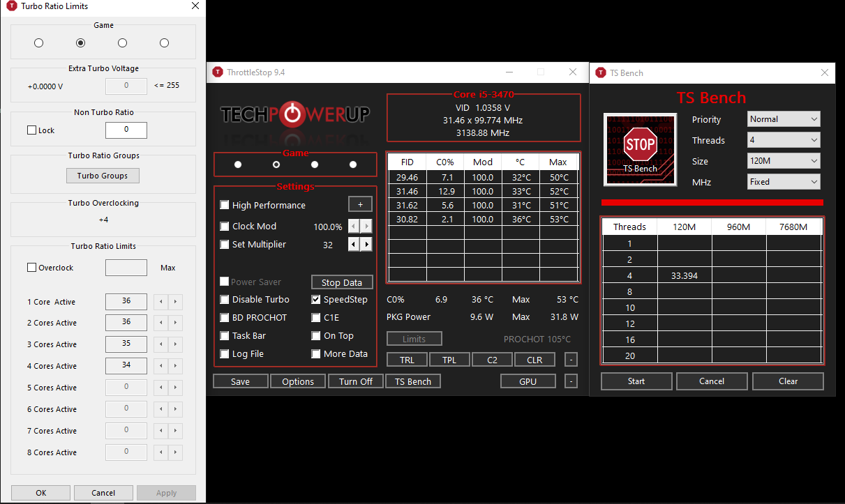Viewport: 845px width, 504px height.
Task: Increase the Set Multiplier value
Action: point(366,245)
